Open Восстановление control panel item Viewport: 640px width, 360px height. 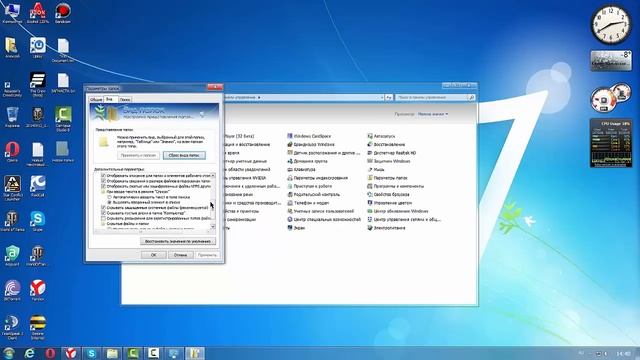tap(386, 144)
